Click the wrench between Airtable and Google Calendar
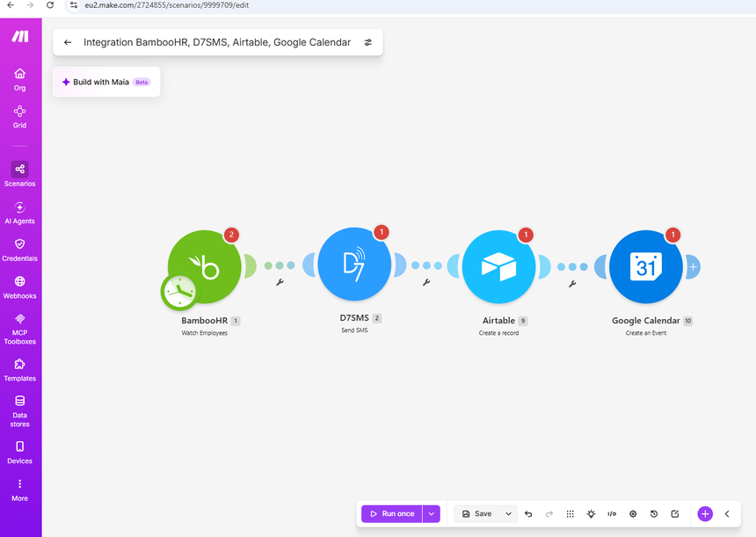 click(x=572, y=284)
